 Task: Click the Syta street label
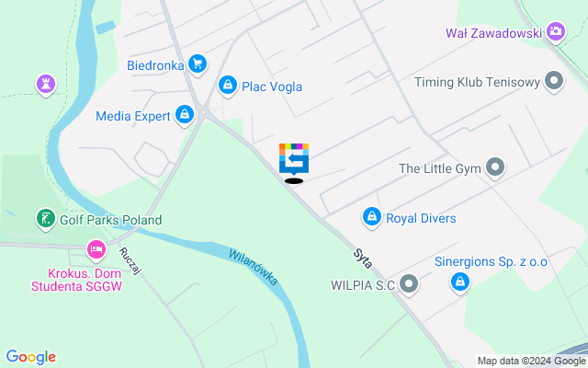[363, 259]
